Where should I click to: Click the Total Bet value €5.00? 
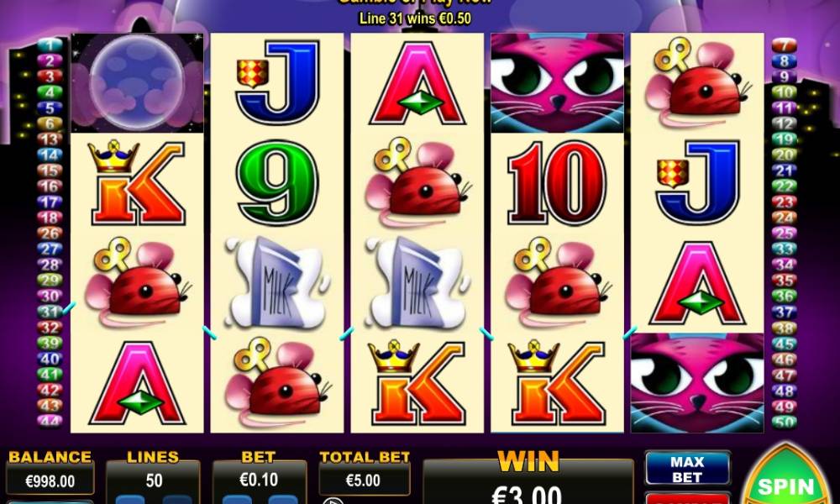pyautogui.click(x=364, y=480)
